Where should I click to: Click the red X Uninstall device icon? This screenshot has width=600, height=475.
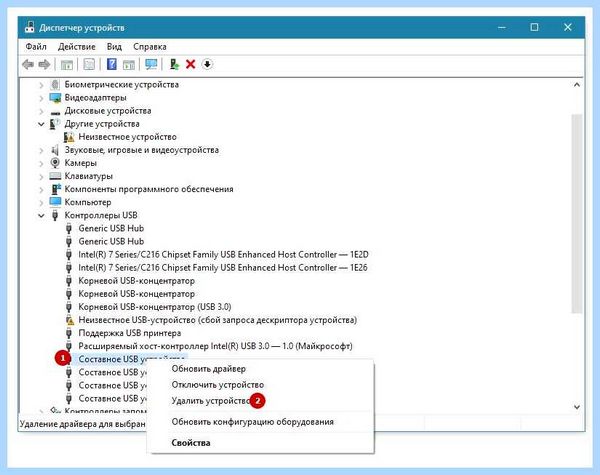pyautogui.click(x=191, y=64)
